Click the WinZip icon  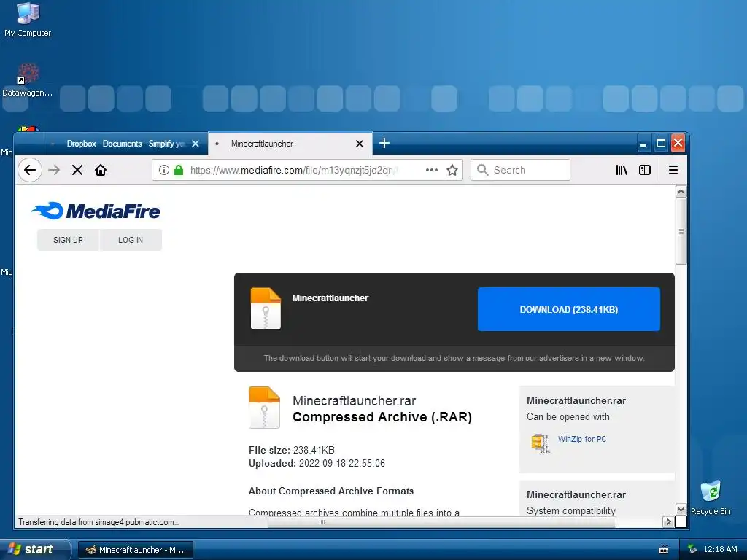pyautogui.click(x=541, y=443)
